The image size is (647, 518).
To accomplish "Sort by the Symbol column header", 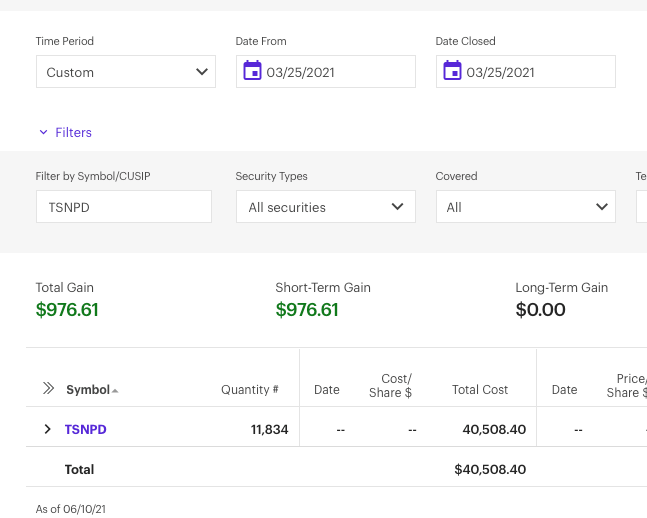I will pos(87,390).
